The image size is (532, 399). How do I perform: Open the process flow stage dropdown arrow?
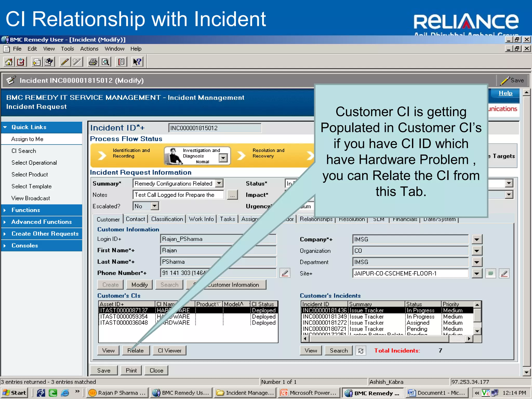point(223,158)
